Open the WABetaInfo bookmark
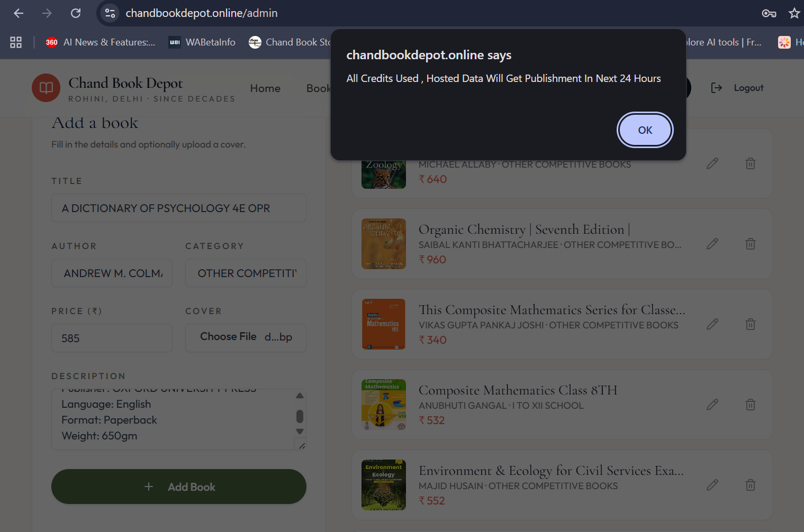 (x=202, y=42)
